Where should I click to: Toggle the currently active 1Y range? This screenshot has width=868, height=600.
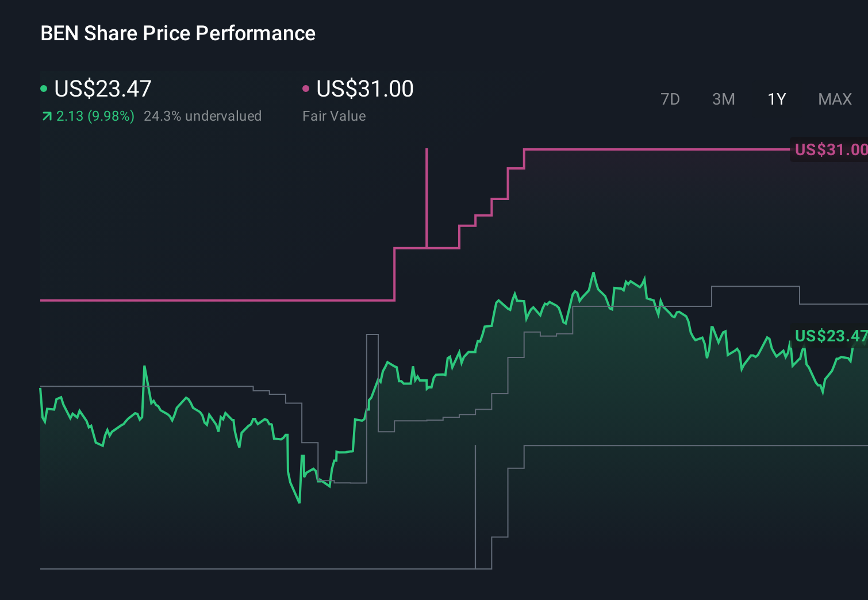coord(776,99)
